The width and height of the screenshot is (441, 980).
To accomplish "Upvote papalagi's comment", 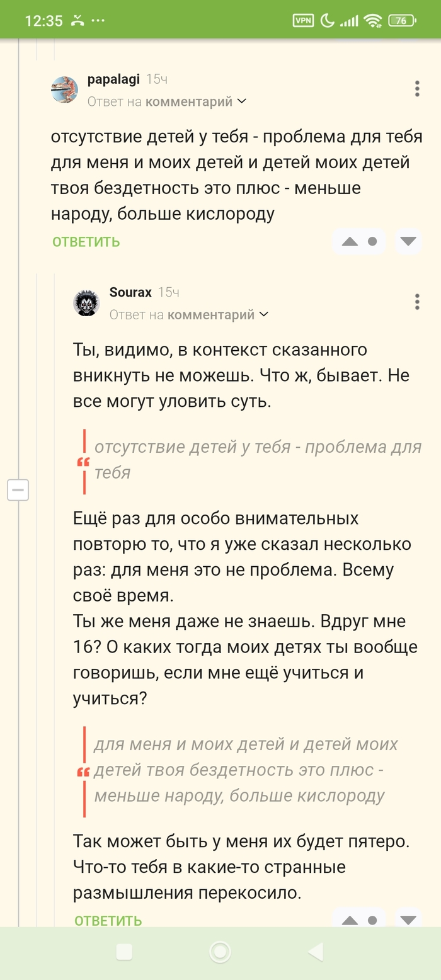I will [350, 242].
